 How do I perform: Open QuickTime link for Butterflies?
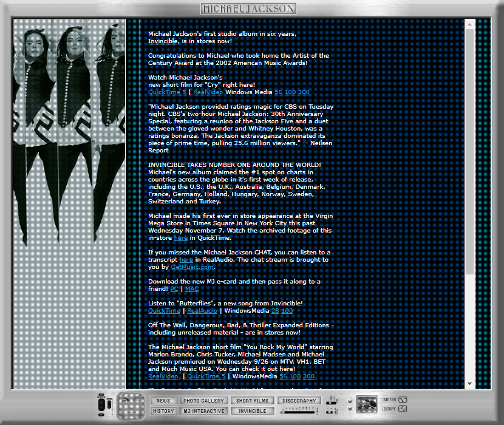tap(164, 311)
